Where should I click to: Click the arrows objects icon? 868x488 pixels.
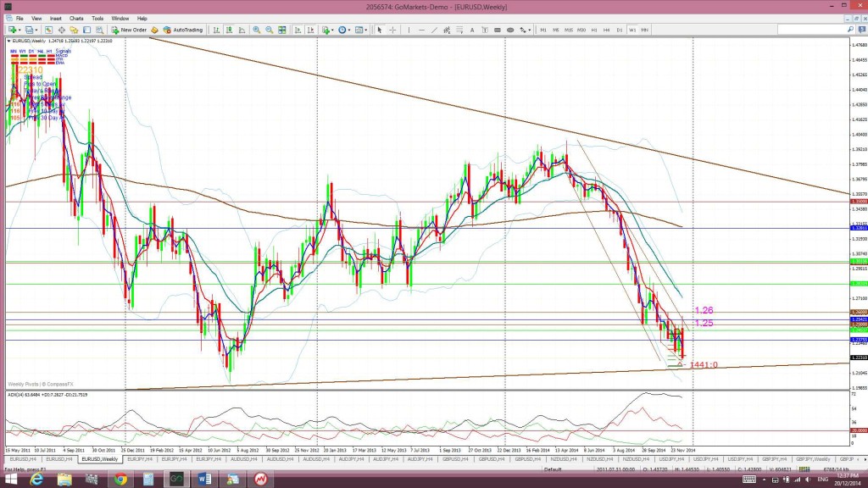point(522,30)
